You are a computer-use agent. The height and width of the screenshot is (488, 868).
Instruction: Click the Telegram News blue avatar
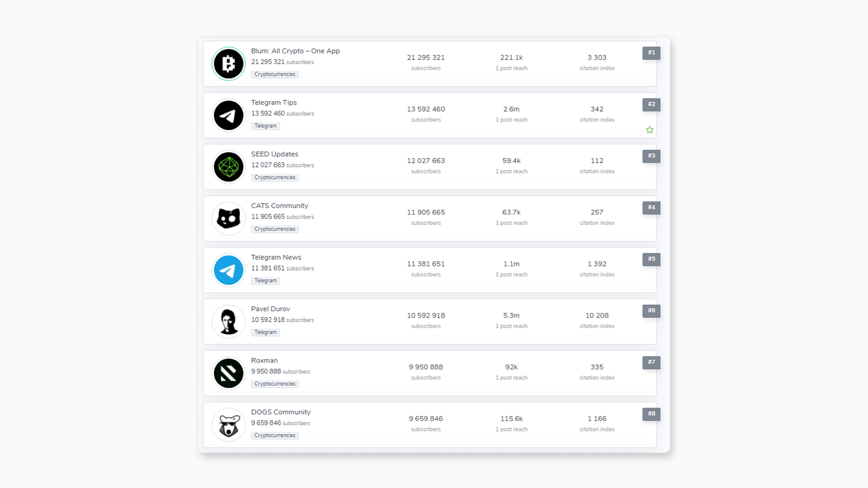(228, 270)
